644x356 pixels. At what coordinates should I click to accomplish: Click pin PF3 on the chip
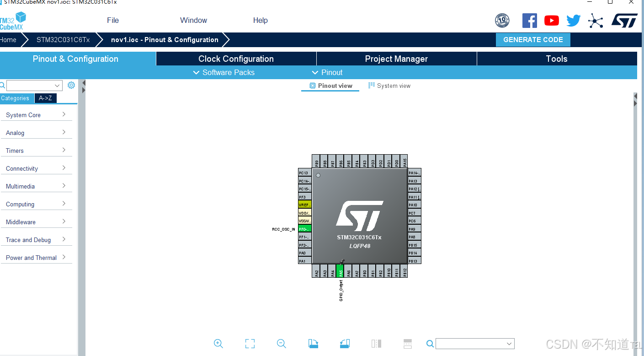pyautogui.click(x=305, y=197)
